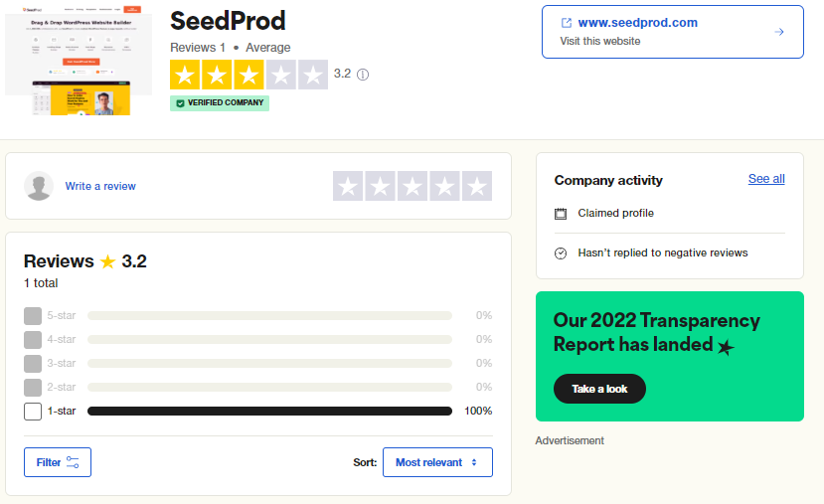
Task: Click the external link icon before www.seedprod.com
Action: 567,23
